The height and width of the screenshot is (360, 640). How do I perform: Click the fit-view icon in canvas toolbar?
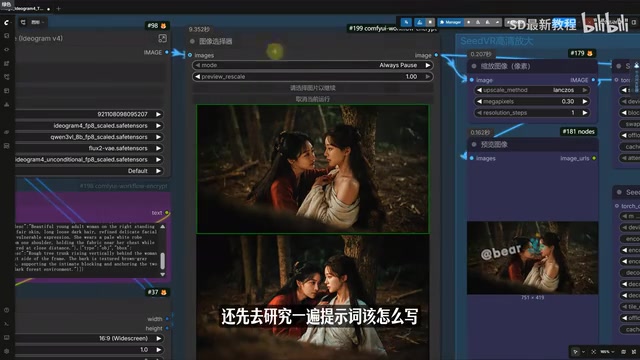coord(593,351)
